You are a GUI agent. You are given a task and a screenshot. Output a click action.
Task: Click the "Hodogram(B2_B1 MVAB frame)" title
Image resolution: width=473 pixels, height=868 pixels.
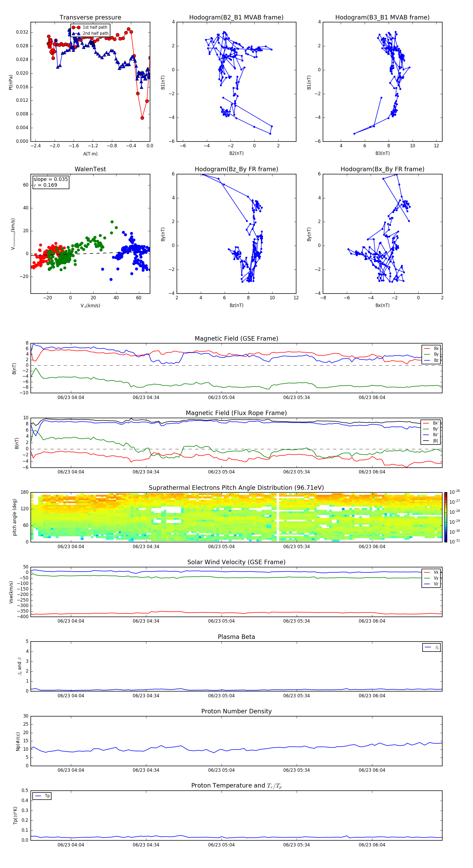[236, 18]
